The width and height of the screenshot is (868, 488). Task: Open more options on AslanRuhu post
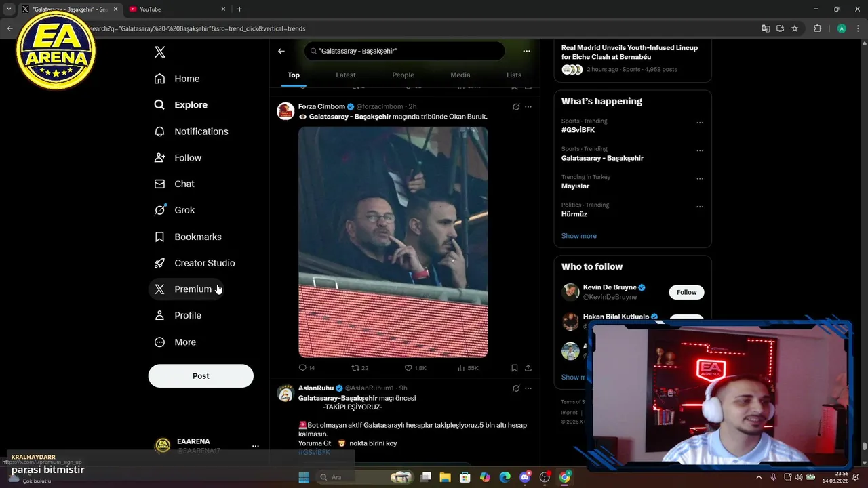pyautogui.click(x=528, y=388)
